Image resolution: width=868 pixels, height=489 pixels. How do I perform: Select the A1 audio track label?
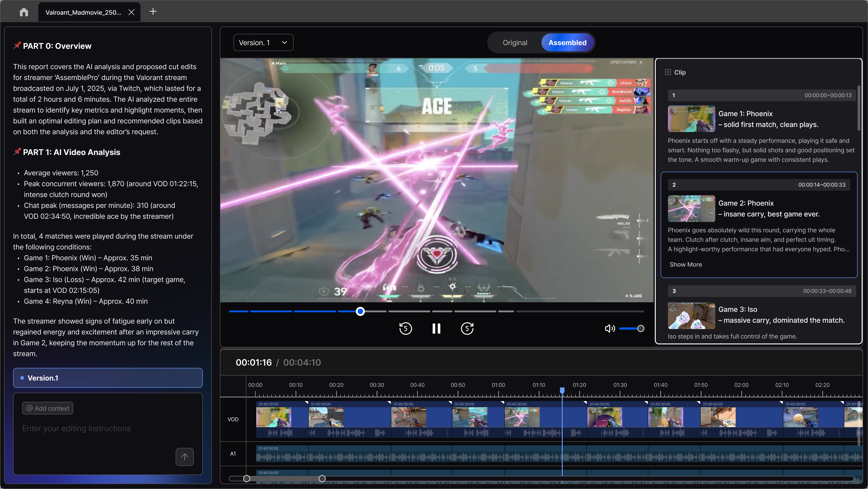[233, 454]
